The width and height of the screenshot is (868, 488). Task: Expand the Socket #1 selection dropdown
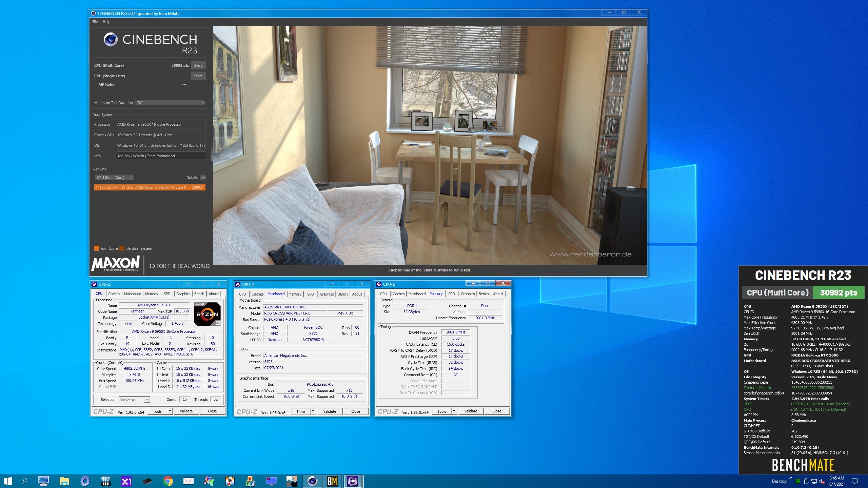134,400
